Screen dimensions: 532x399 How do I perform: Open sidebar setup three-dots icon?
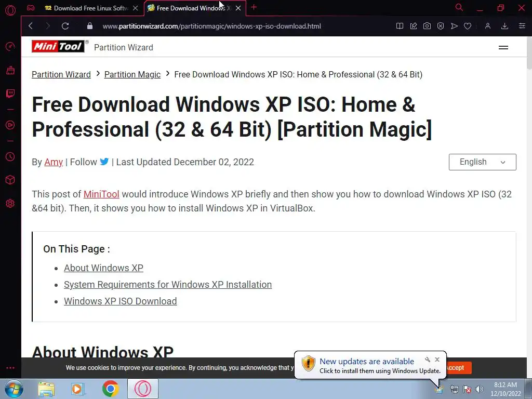tap(10, 367)
